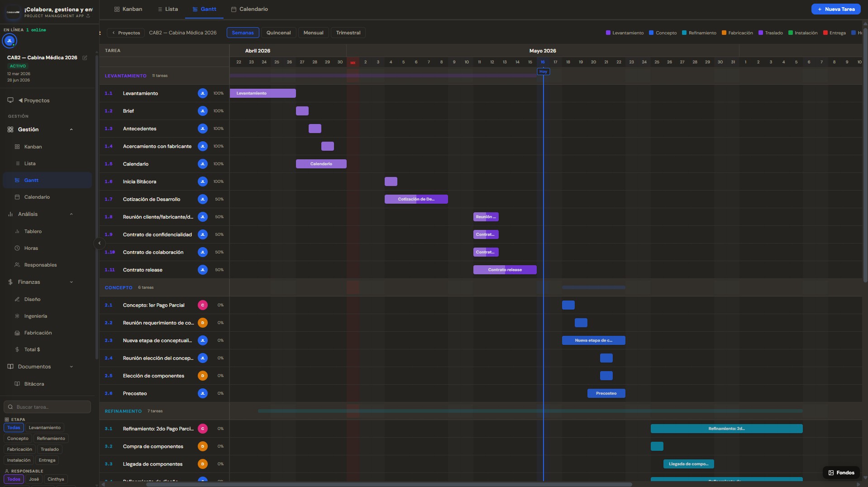868x487 pixels.
Task: Toggle the Levantamiento stage filter chip
Action: click(x=45, y=428)
